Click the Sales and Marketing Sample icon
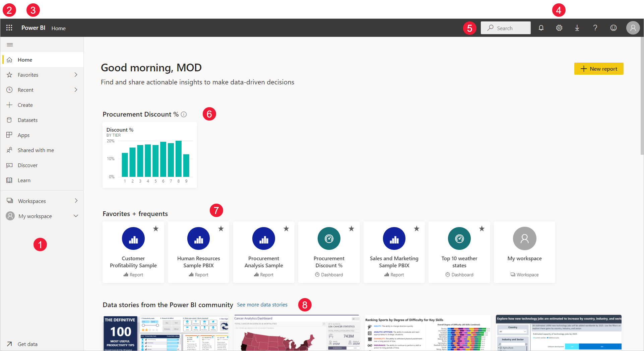644x351 pixels. pos(394,238)
